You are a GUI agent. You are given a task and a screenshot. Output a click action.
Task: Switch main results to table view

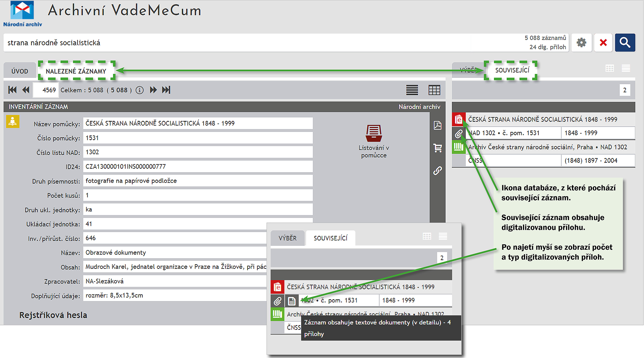(x=434, y=90)
